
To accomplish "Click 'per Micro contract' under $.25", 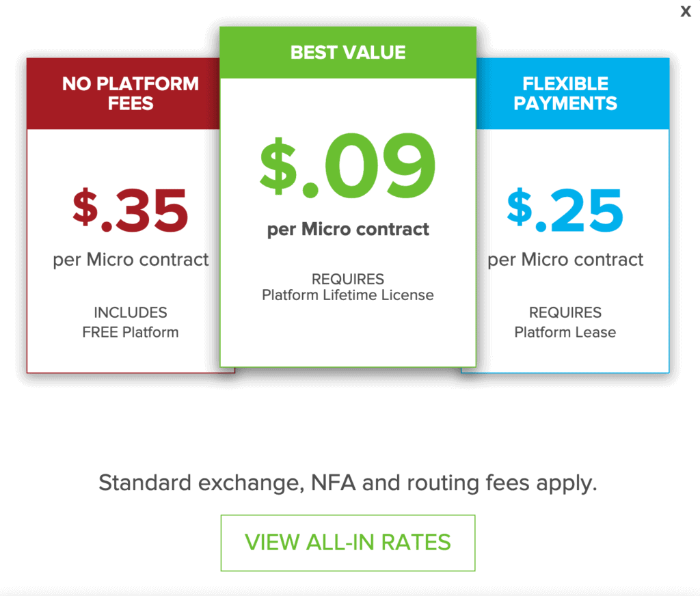I will (x=565, y=259).
